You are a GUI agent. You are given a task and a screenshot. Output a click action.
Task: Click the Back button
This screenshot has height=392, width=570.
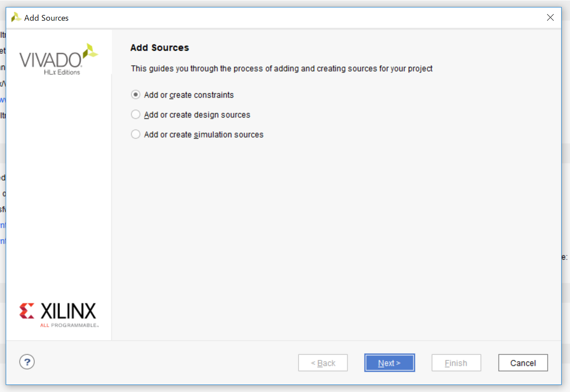pos(323,363)
